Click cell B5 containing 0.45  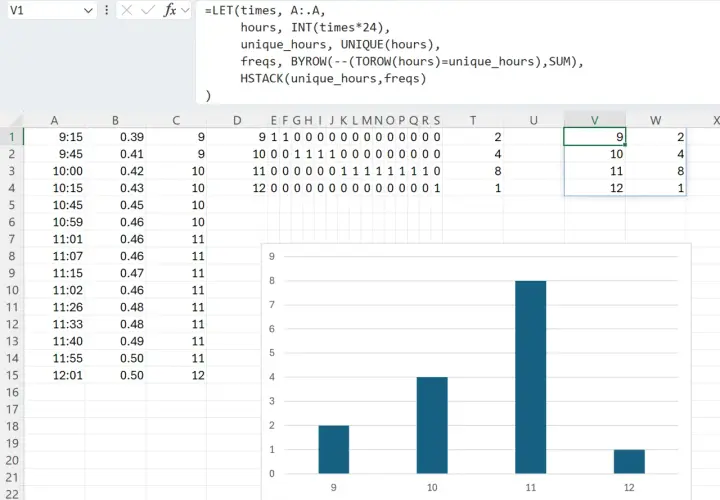coord(115,205)
